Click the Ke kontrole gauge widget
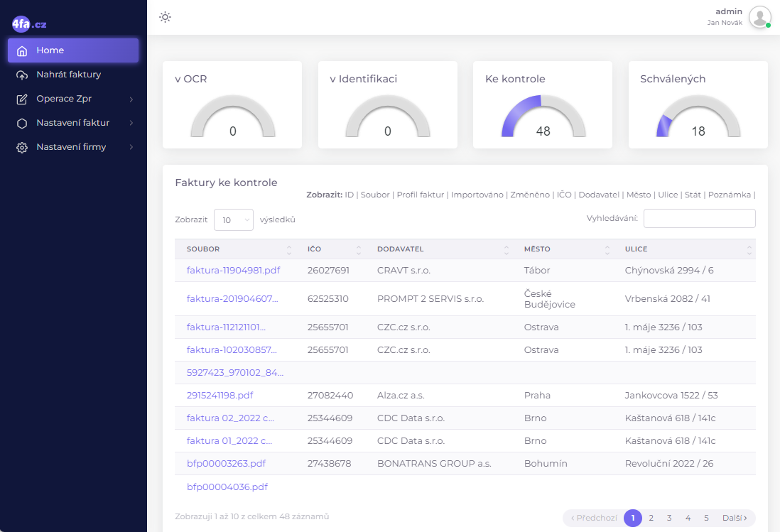 pyautogui.click(x=542, y=104)
